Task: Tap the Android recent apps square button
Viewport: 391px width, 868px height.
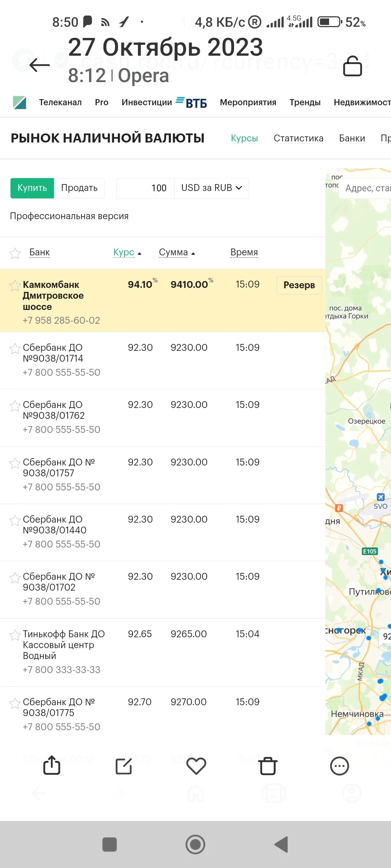Action: (110, 844)
